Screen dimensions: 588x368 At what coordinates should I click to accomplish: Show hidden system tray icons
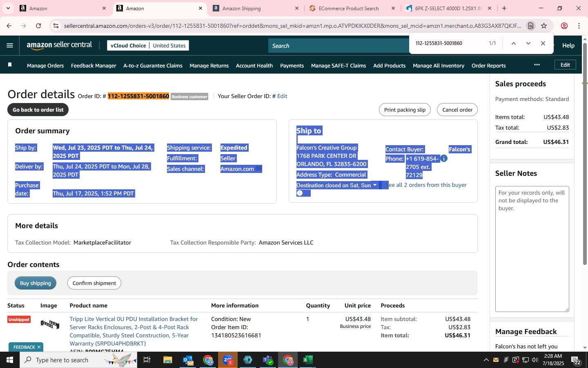(x=486, y=360)
